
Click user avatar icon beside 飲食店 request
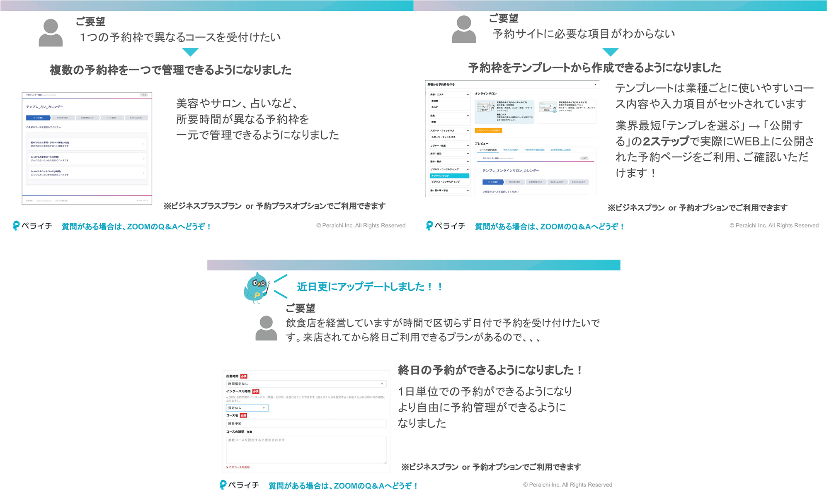coord(266,328)
